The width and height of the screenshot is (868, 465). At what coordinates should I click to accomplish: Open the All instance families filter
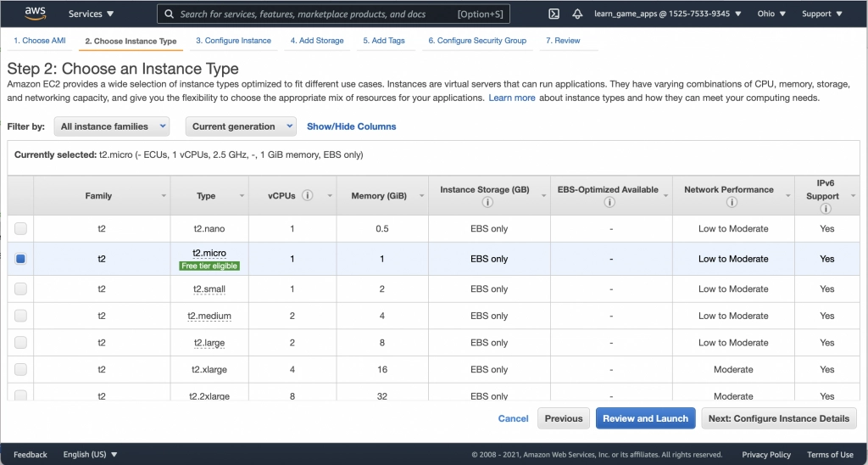(112, 126)
